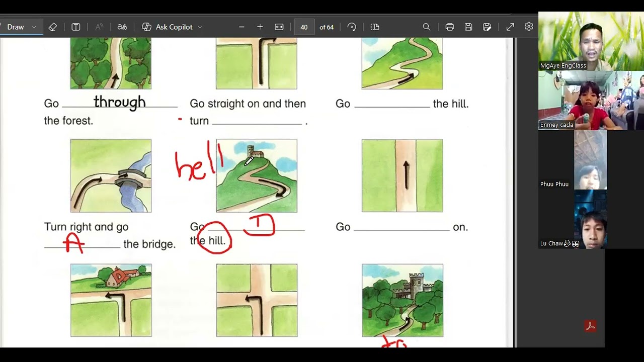Select Enmey cada video tile
The height and width of the screenshot is (362, 644).
tap(591, 101)
